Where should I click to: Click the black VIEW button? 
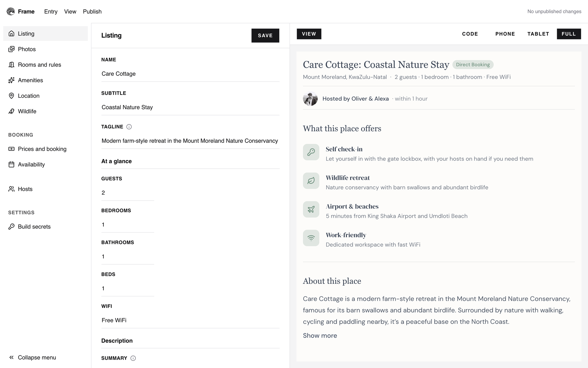click(x=309, y=34)
